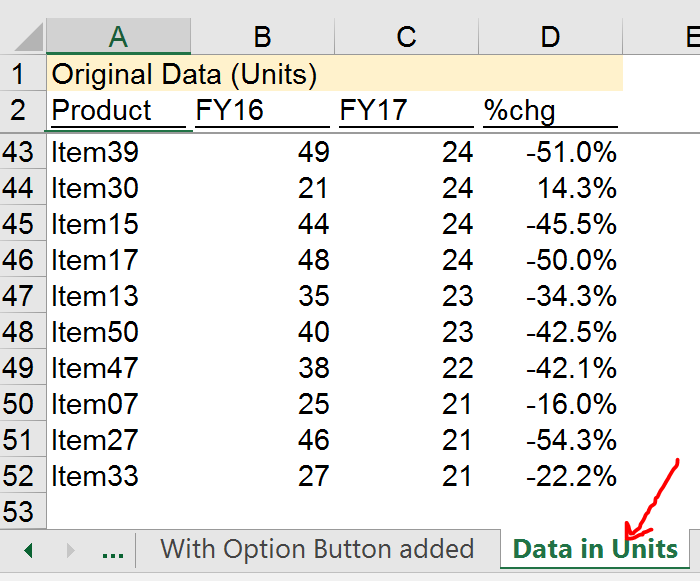The width and height of the screenshot is (700, 581).
Task: Select column C header
Action: (406, 36)
